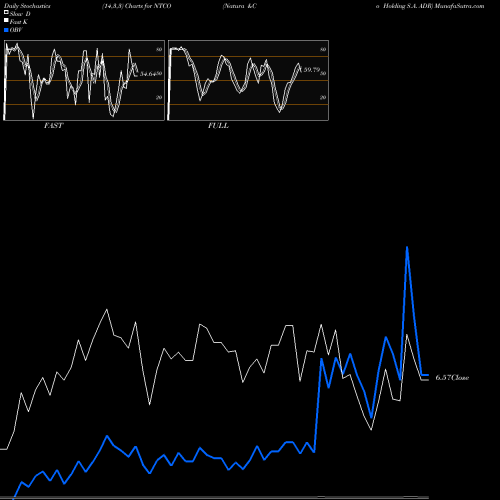Click the tall blue OBV spike peak
Image resolution: width=500 pixels, height=500 pixels.
pyautogui.click(x=407, y=247)
